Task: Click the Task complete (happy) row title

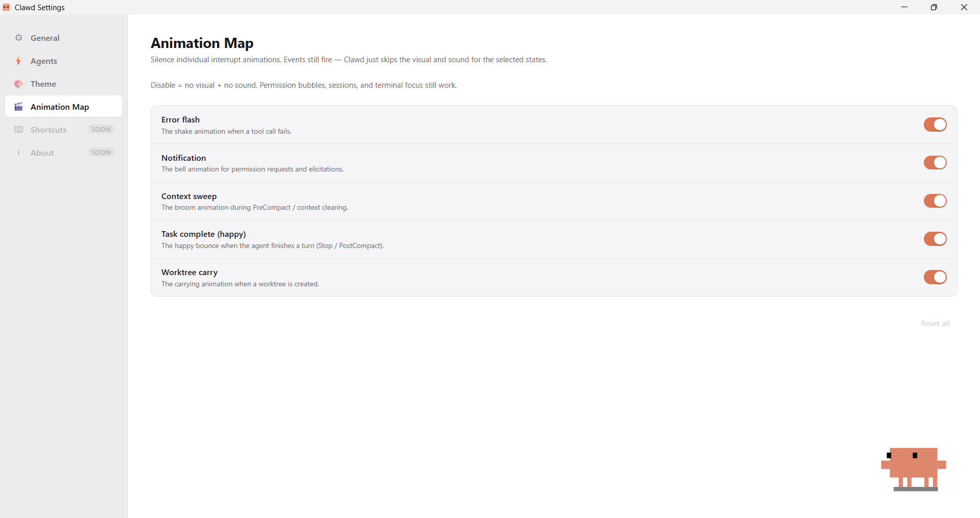Action: (x=204, y=234)
